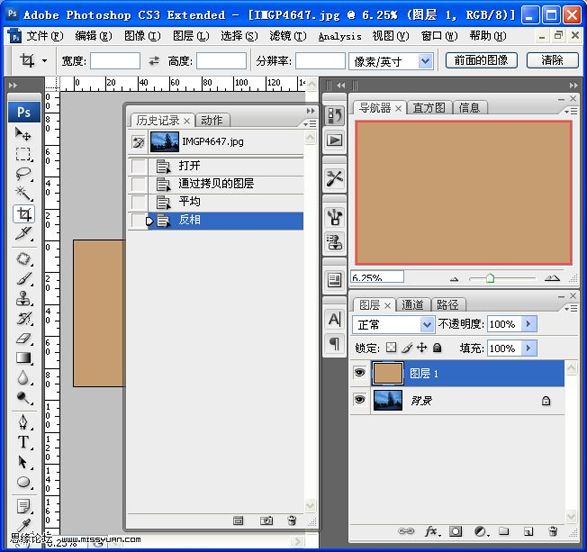Select the Gradient tool
This screenshot has height=552, width=587.
click(x=23, y=358)
